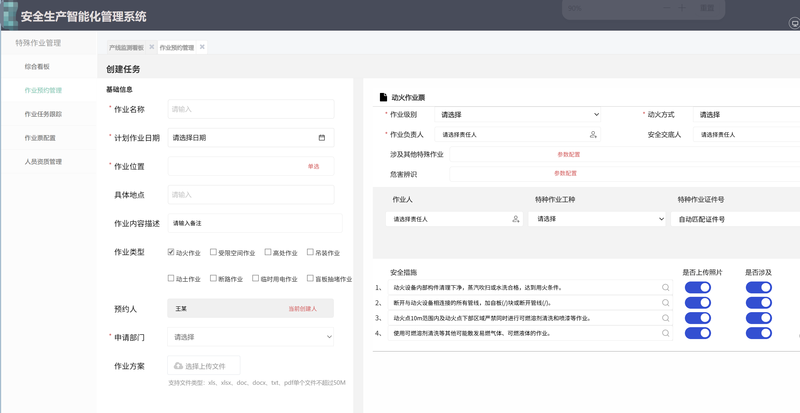This screenshot has height=413, width=800.
Task: Close the 产线监测看板 tab
Action: pyautogui.click(x=152, y=47)
